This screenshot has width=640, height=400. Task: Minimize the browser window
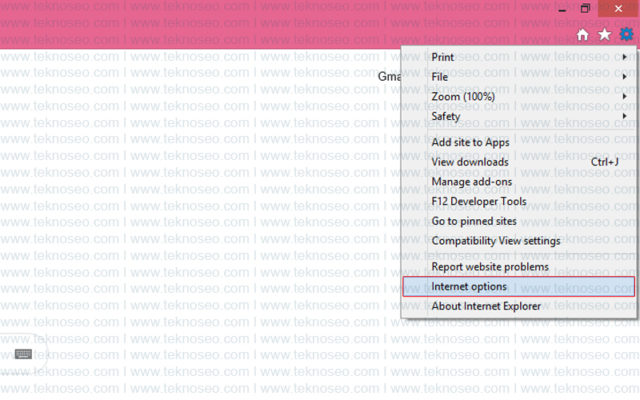pyautogui.click(x=562, y=9)
